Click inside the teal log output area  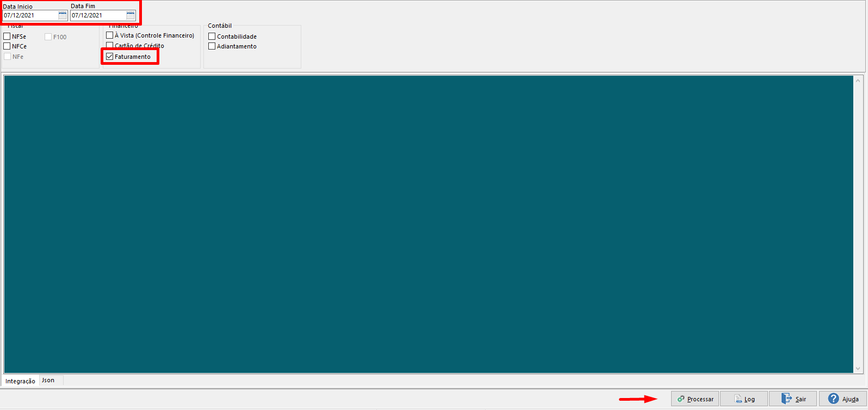pyautogui.click(x=429, y=224)
